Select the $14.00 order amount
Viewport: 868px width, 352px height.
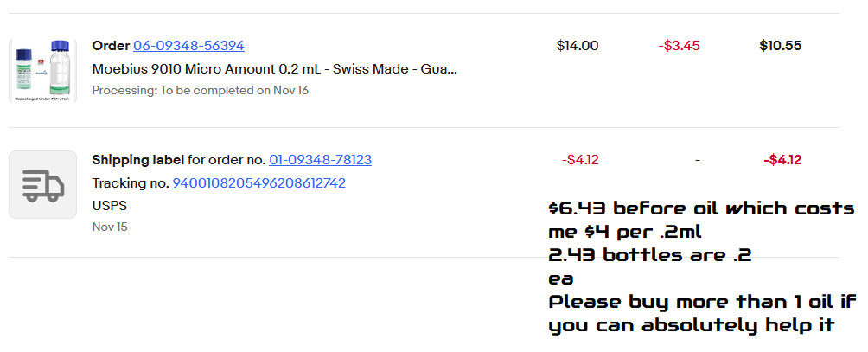click(x=577, y=46)
